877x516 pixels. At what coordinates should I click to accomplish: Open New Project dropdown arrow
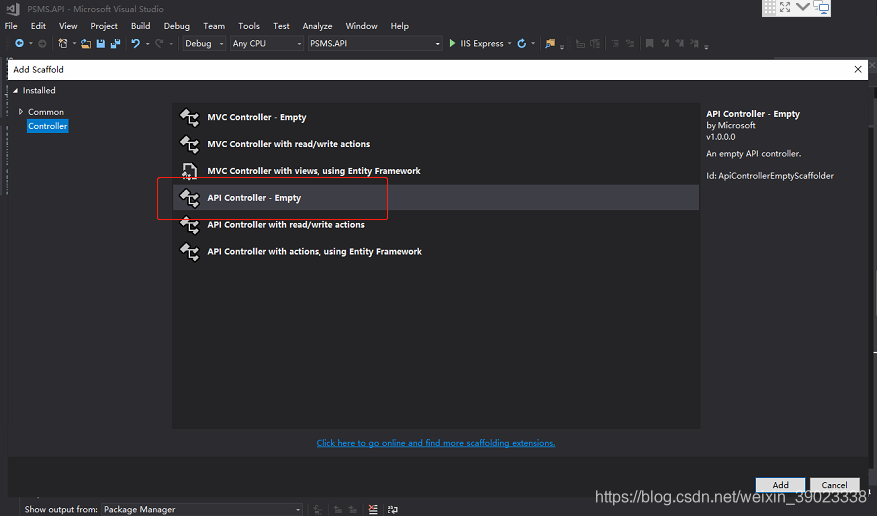pyautogui.click(x=74, y=44)
